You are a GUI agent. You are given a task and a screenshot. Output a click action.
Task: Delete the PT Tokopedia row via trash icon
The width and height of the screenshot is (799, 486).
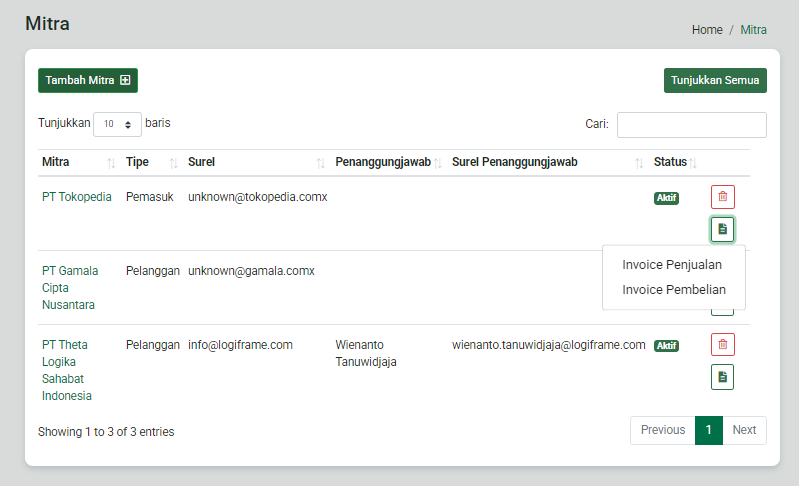(x=723, y=197)
